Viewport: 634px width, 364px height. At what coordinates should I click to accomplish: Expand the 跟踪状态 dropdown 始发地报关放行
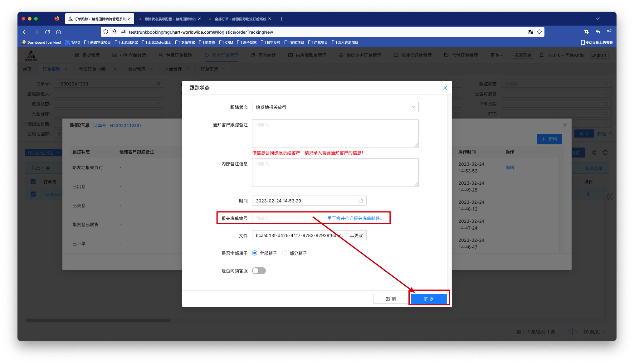click(335, 107)
